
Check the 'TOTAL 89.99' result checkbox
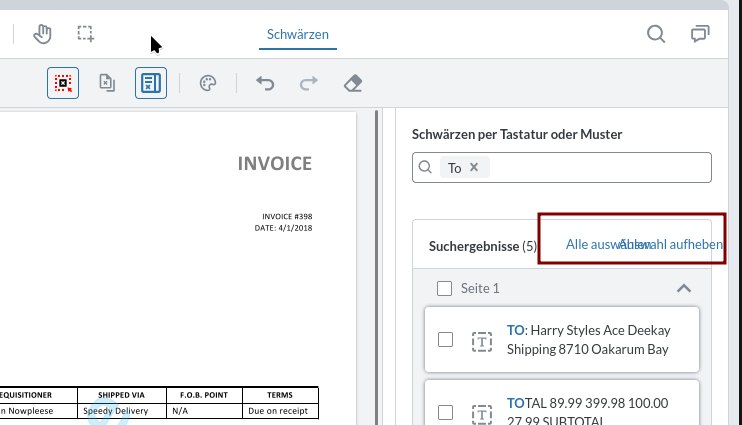coord(446,412)
